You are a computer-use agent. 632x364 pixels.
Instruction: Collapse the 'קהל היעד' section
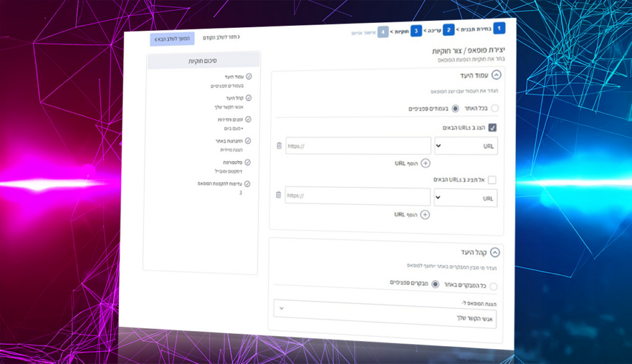click(x=494, y=252)
